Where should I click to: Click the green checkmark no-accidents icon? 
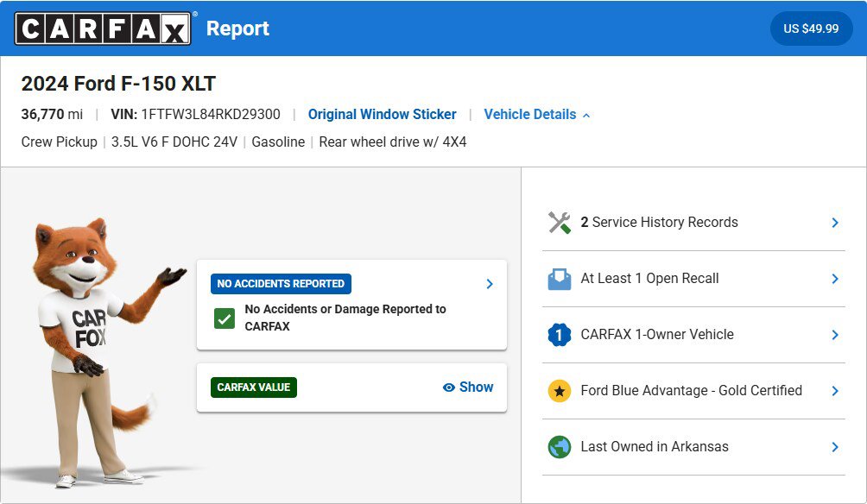tap(225, 318)
